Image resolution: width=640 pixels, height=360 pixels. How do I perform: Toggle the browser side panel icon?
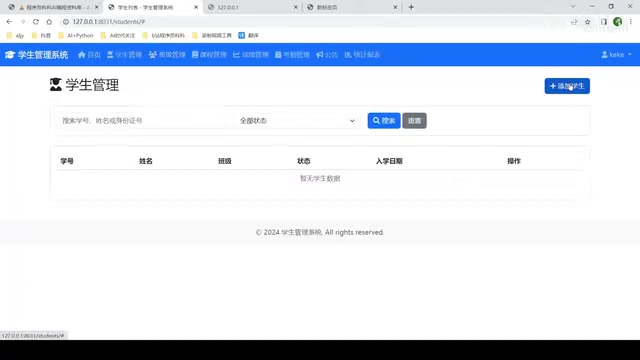tap(604, 22)
